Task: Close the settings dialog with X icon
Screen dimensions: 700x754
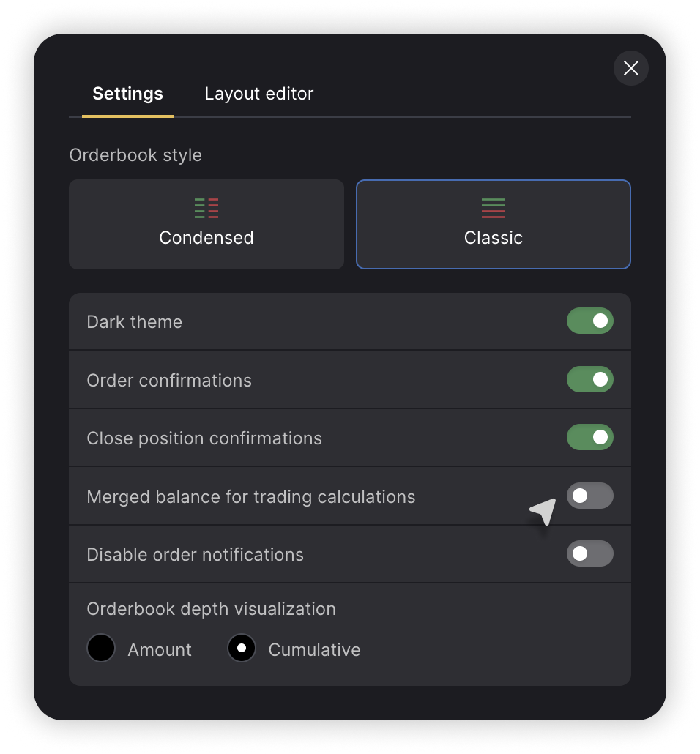Action: pyautogui.click(x=630, y=68)
